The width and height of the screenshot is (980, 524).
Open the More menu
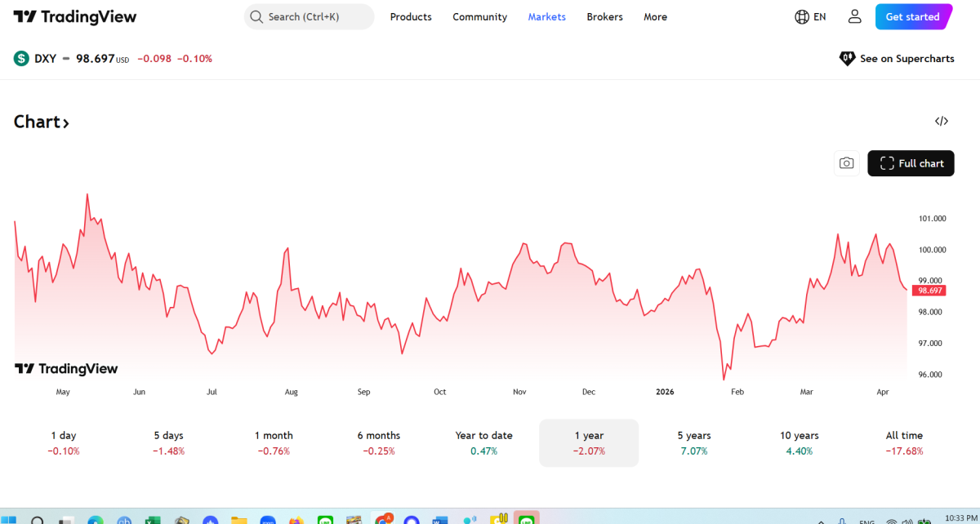point(655,16)
